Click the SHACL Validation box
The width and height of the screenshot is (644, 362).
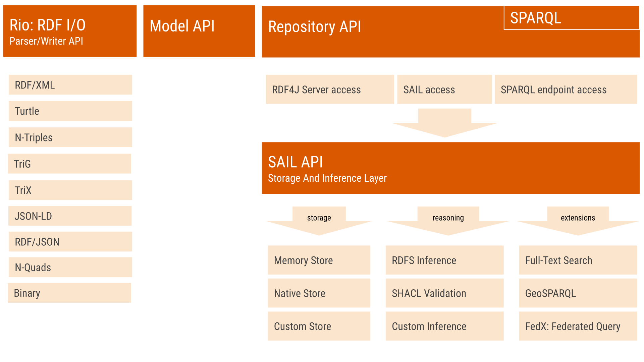[x=444, y=293]
